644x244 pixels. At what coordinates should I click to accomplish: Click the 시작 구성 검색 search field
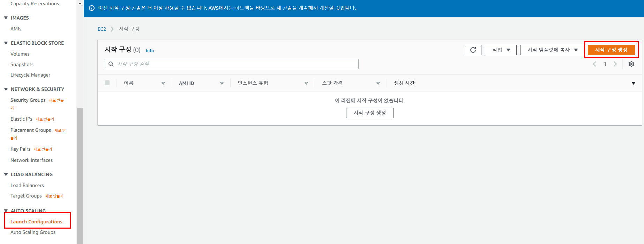click(232, 64)
